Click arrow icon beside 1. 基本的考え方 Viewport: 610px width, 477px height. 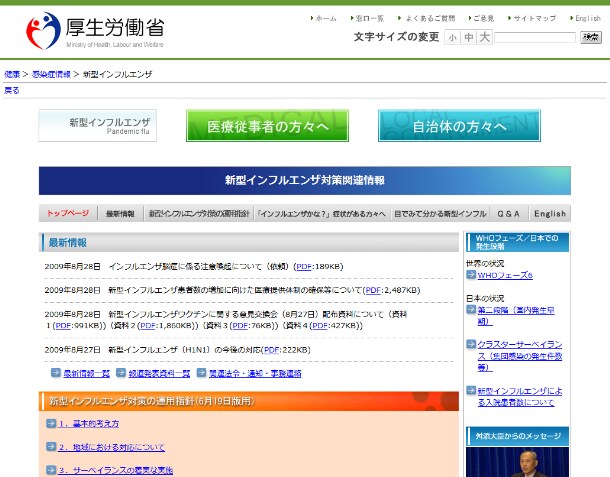50,423
